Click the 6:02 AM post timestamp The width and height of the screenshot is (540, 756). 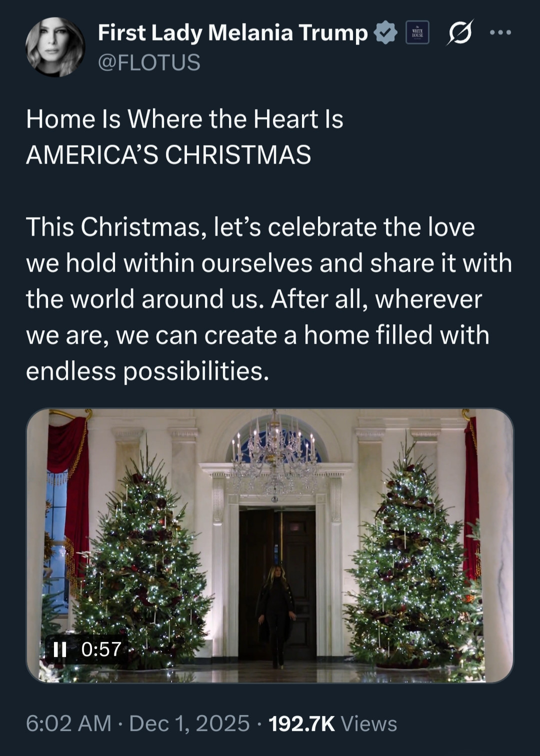coord(68,723)
